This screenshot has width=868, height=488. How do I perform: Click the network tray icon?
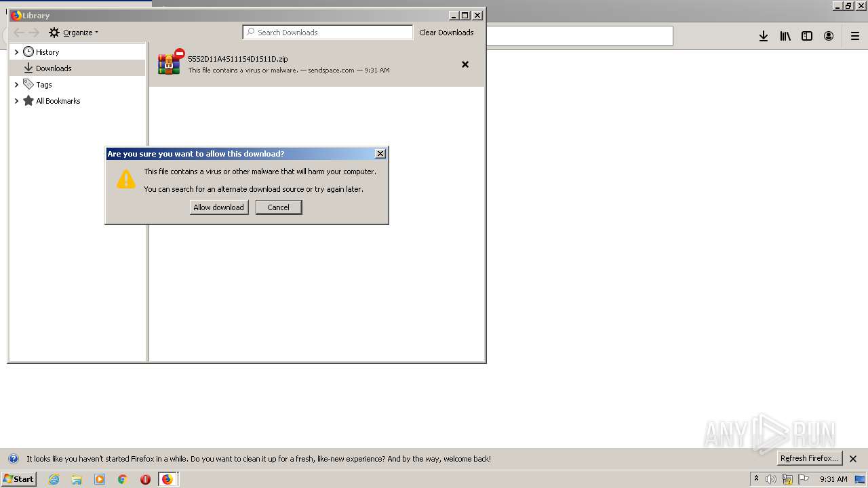(787, 479)
